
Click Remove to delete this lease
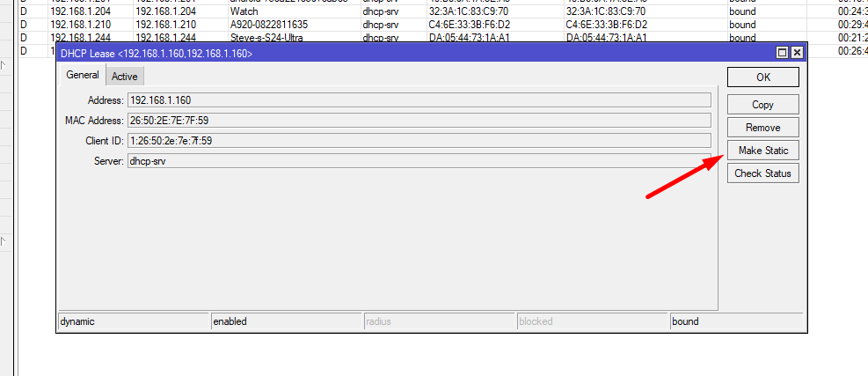coord(762,128)
